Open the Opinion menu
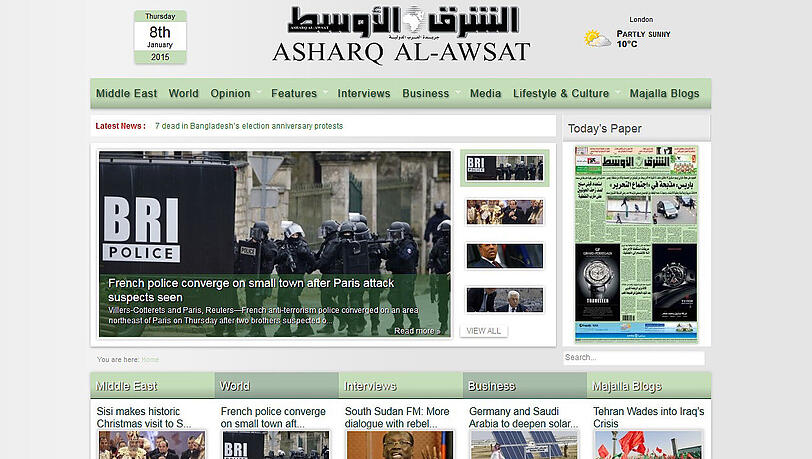The image size is (812, 459). (230, 93)
